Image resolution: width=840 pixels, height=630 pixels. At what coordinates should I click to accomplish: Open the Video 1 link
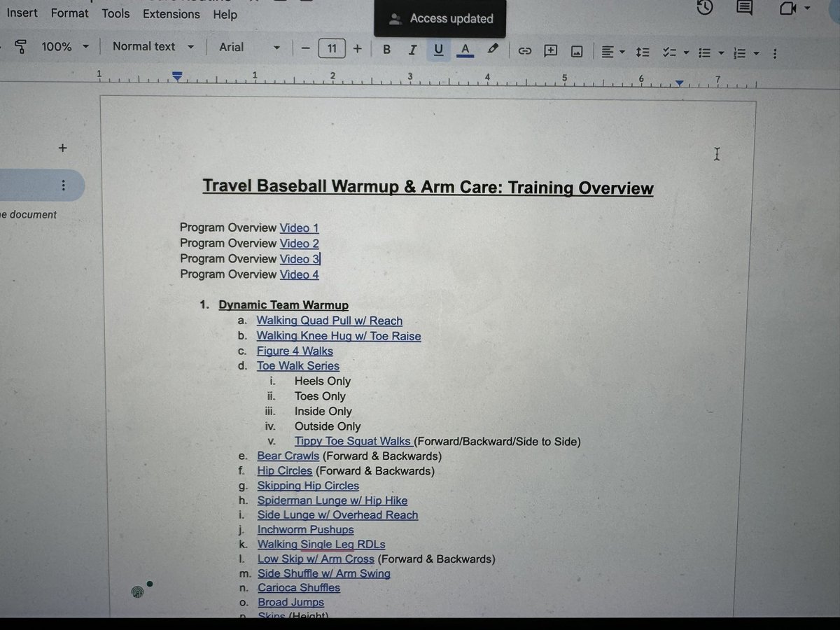tap(300, 227)
